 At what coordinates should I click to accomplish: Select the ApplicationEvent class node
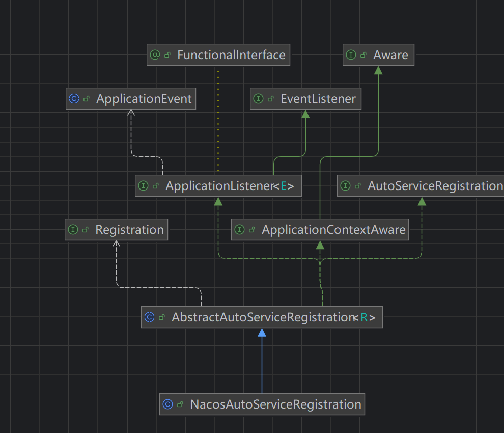pos(131,99)
